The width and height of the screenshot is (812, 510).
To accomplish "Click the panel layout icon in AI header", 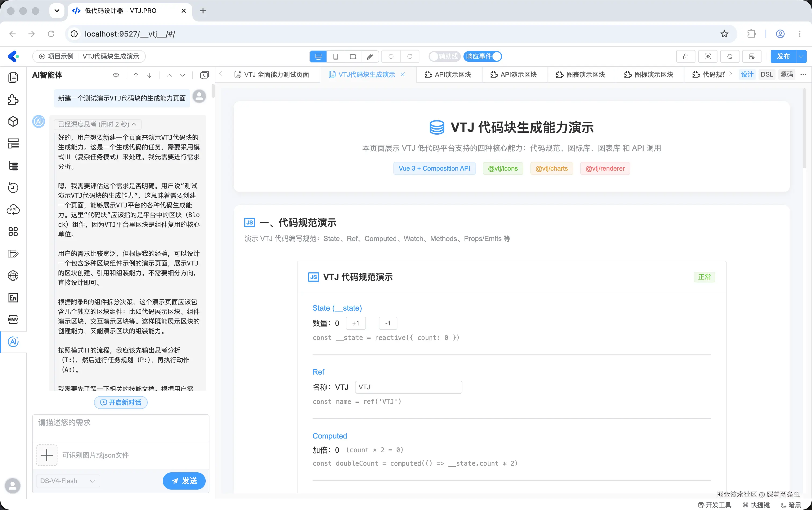I will click(x=204, y=75).
